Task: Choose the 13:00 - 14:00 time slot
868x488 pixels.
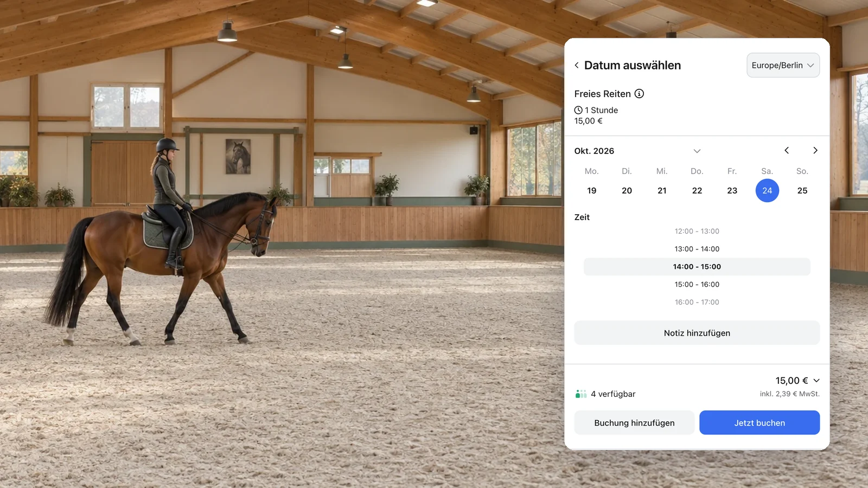Action: pos(697,249)
